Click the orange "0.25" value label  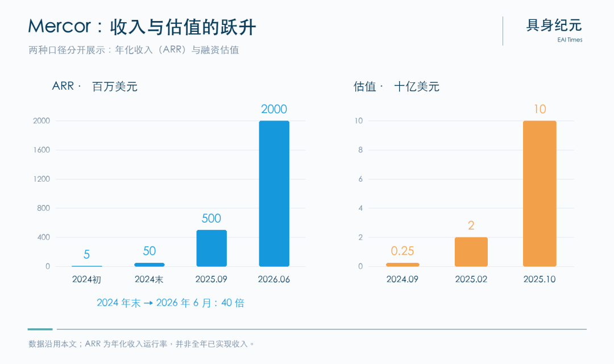click(x=403, y=251)
